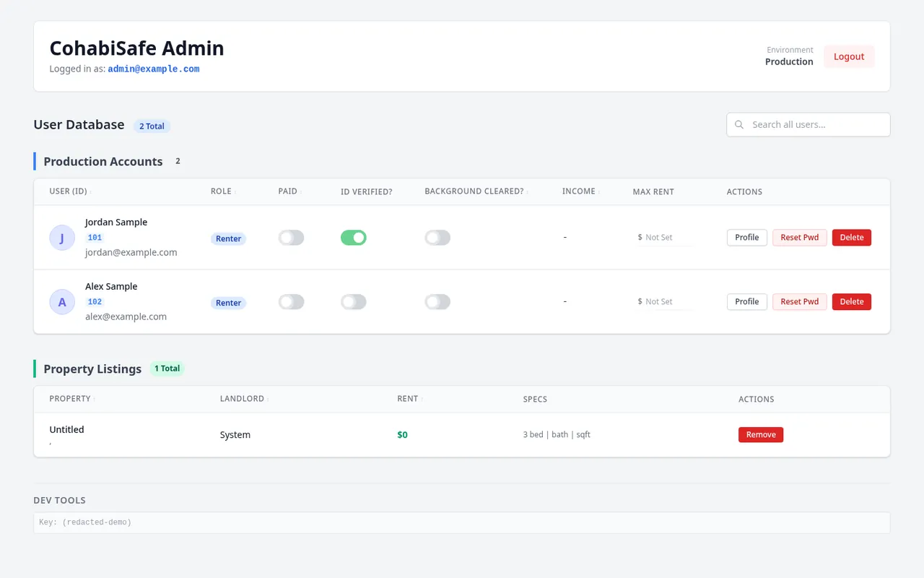This screenshot has height=578, width=924.
Task: Click the 1 Total listings badge
Action: [x=167, y=368]
